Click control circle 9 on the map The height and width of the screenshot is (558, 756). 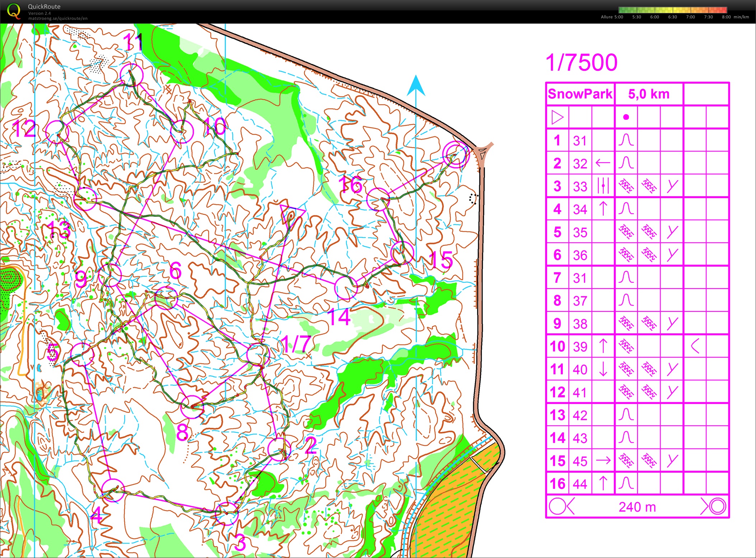tap(110, 275)
